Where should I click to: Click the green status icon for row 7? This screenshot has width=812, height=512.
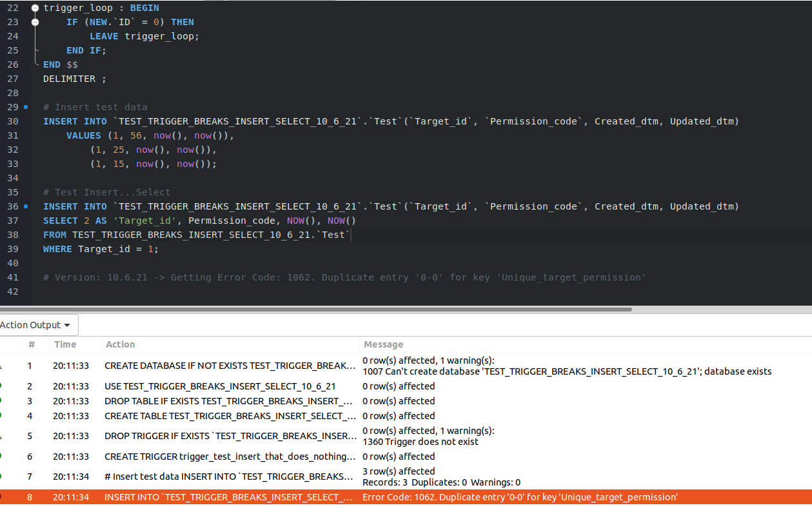1,477
